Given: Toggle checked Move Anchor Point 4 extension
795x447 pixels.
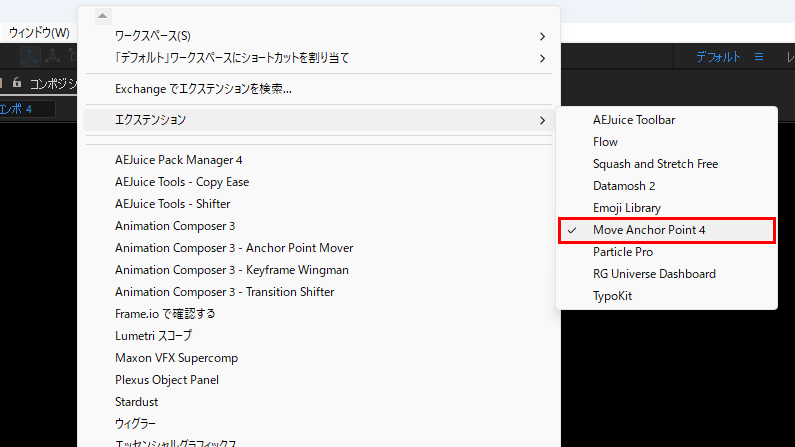Looking at the screenshot, I should pos(667,230).
